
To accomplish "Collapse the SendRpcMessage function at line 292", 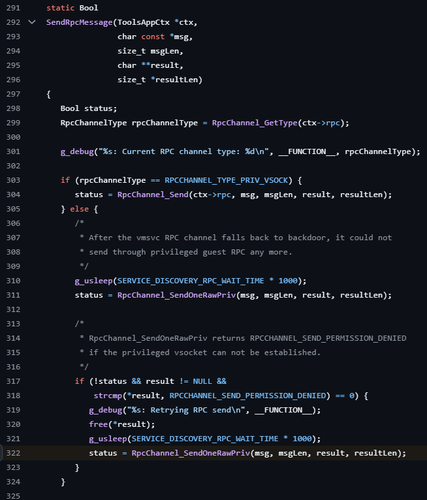I will click(x=32, y=22).
